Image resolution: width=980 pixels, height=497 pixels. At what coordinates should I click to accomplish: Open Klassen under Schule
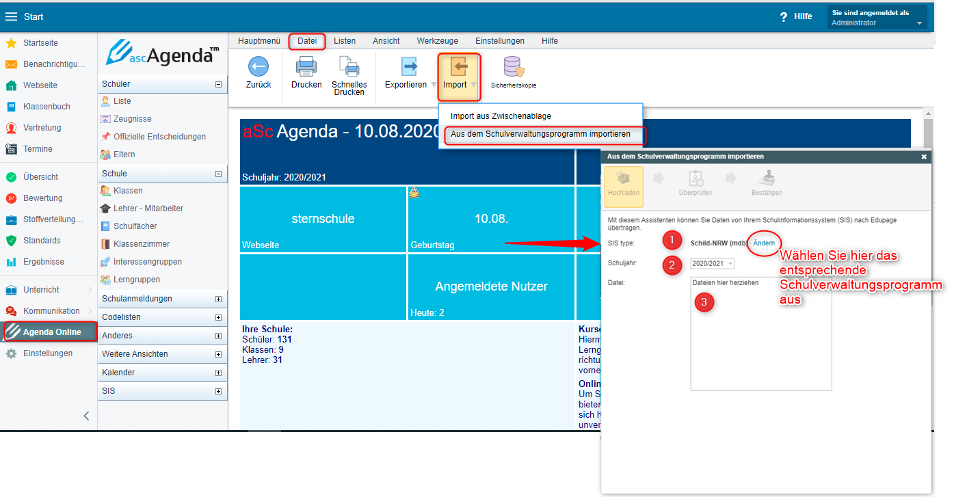tap(129, 191)
